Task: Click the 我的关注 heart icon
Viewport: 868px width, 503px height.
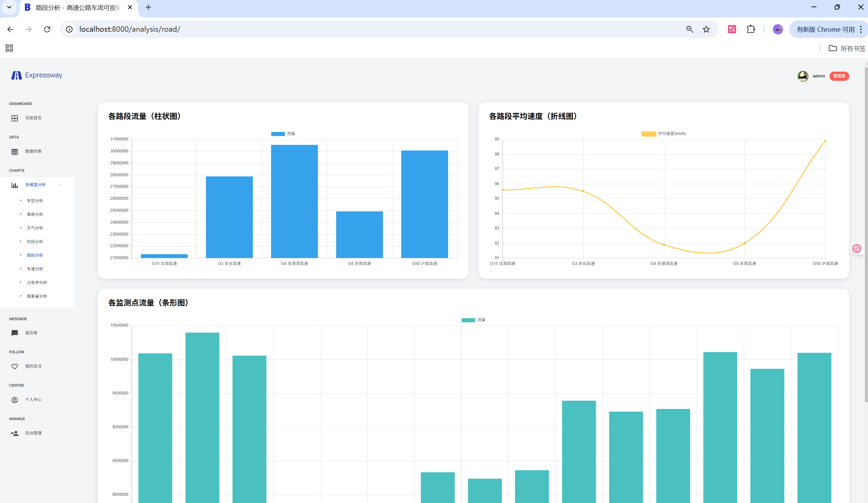Action: pos(14,366)
